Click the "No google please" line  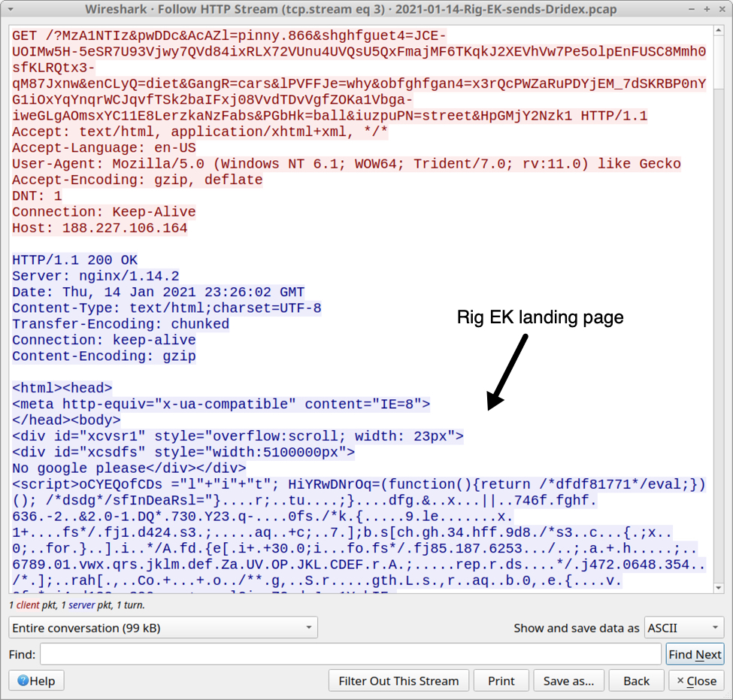(129, 468)
